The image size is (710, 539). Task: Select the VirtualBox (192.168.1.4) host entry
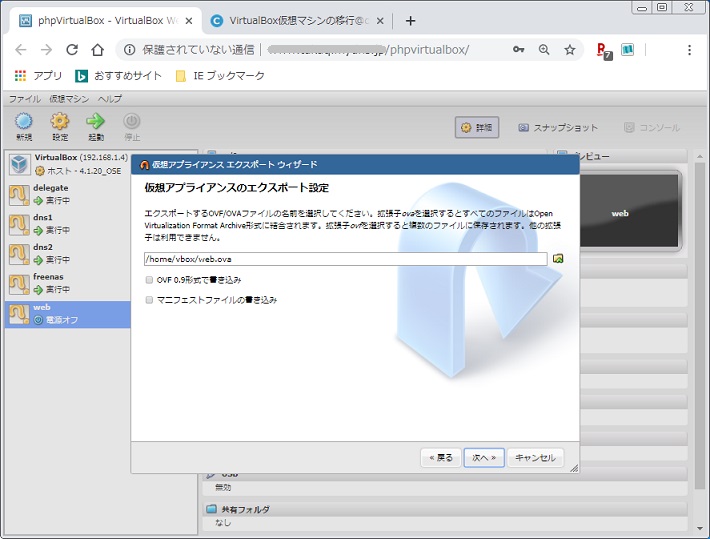click(69, 164)
